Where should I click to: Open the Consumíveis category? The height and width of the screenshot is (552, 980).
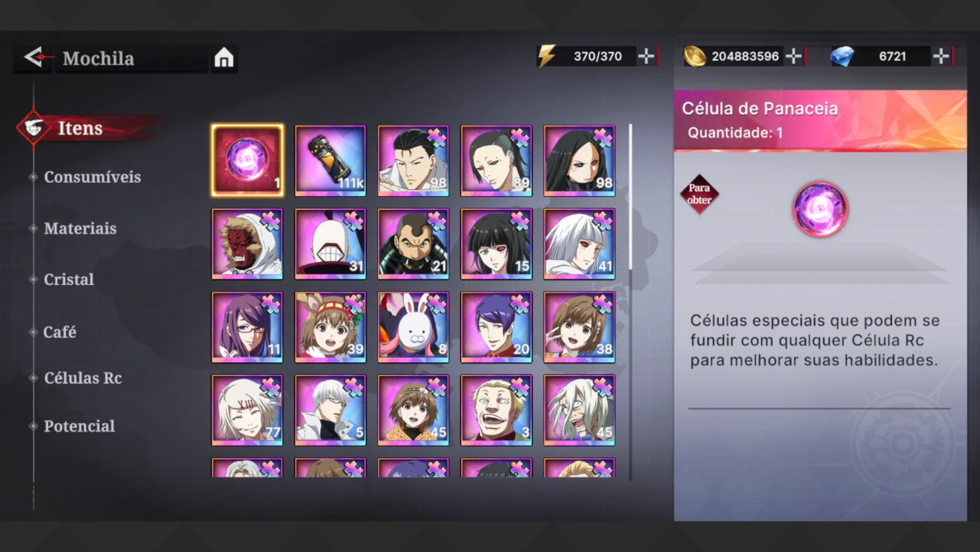pos(92,177)
